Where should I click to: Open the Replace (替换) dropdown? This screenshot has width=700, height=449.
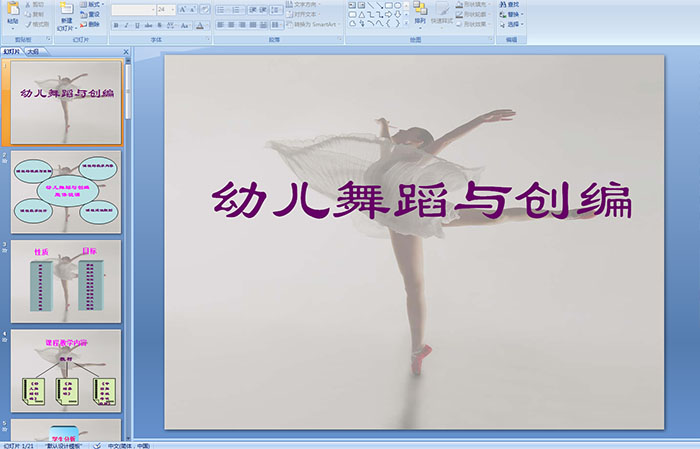pos(512,14)
